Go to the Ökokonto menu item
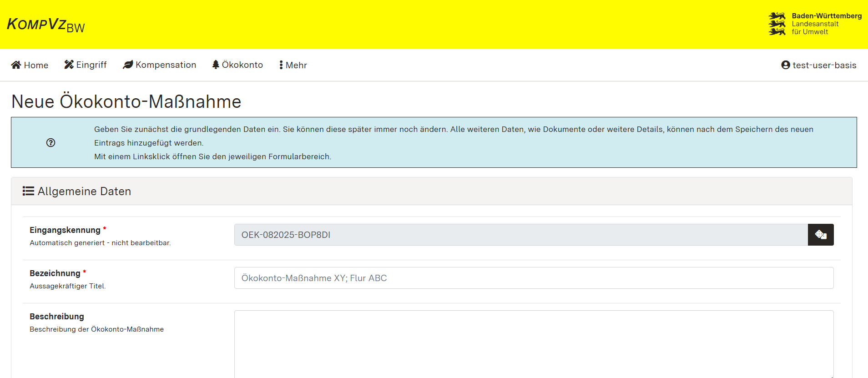The height and width of the screenshot is (378, 868). pyautogui.click(x=242, y=65)
